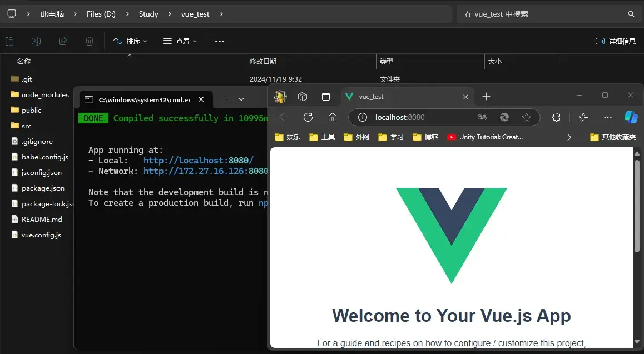Open Explorer's three-dot more options menu
The height and width of the screenshot is (354, 644).
click(x=220, y=42)
